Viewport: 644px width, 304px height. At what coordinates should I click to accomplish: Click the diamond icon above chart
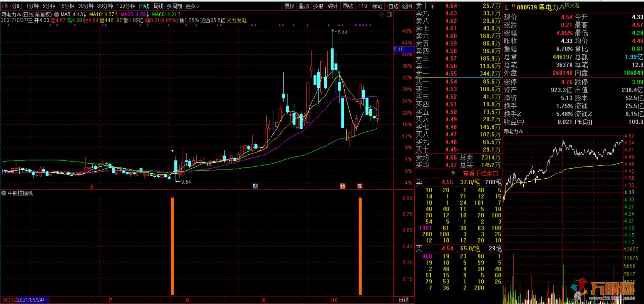tap(382, 15)
